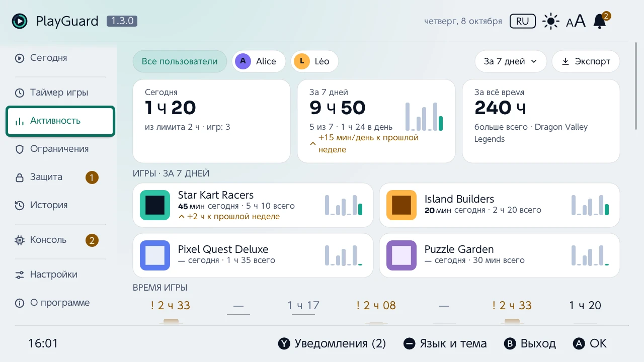Image resolution: width=644 pixels, height=362 pixels.
Task: Open the История page
Action: pos(60,205)
